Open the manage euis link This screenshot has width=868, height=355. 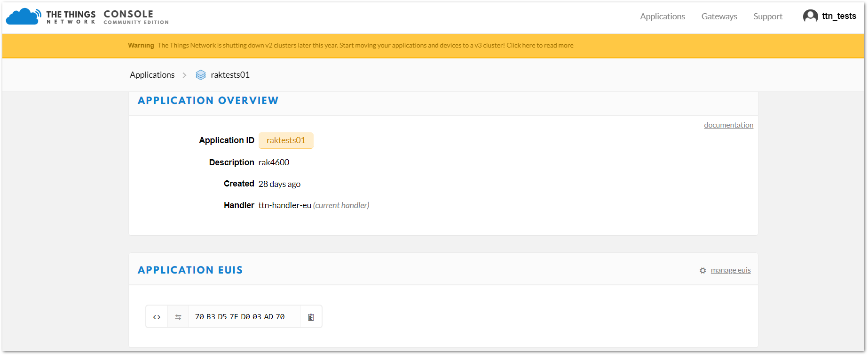tap(731, 270)
